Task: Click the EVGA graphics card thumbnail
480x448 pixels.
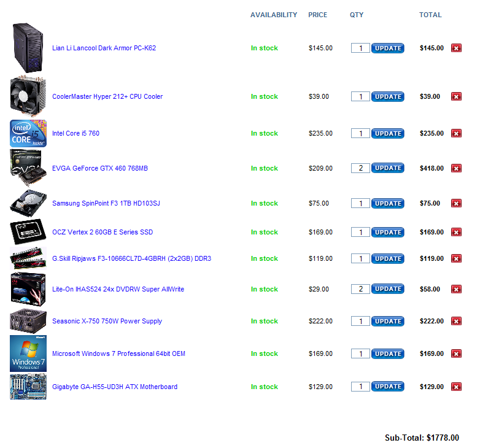Action: click(x=28, y=168)
